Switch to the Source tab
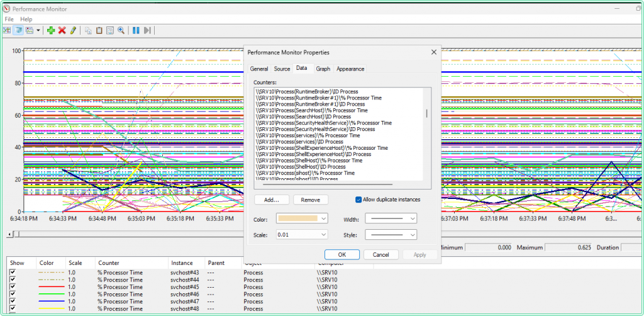 pos(282,69)
